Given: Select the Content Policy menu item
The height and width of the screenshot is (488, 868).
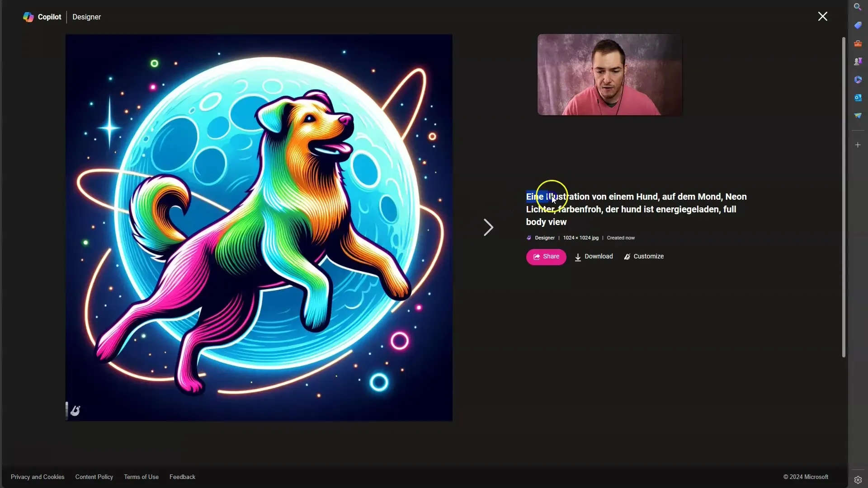Looking at the screenshot, I should 94,477.
